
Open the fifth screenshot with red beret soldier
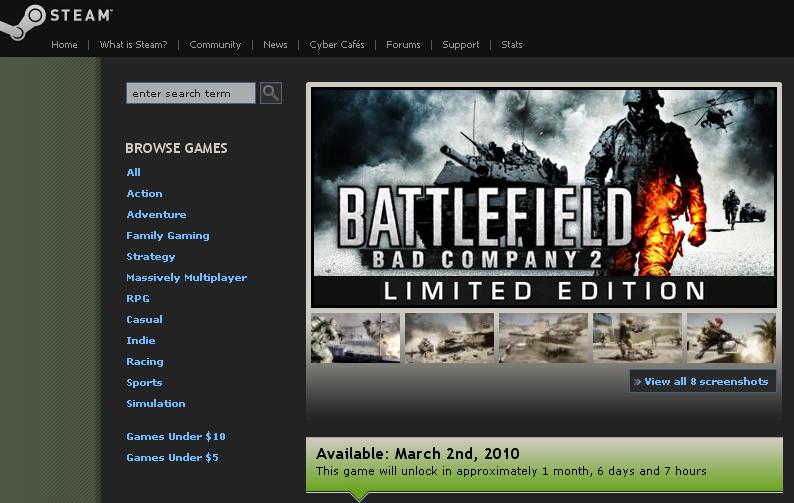click(x=731, y=338)
